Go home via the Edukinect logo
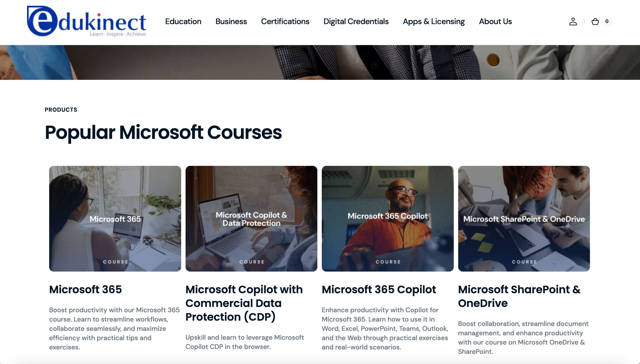Screen dimensions: 640x364 [x=87, y=21]
